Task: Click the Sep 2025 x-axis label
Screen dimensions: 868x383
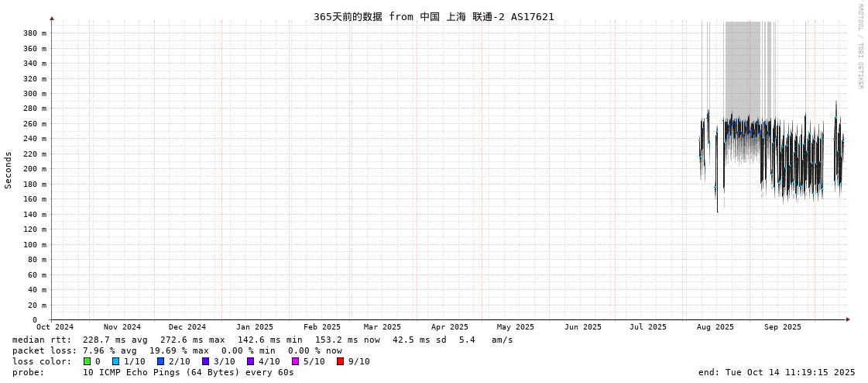Action: coord(783,327)
